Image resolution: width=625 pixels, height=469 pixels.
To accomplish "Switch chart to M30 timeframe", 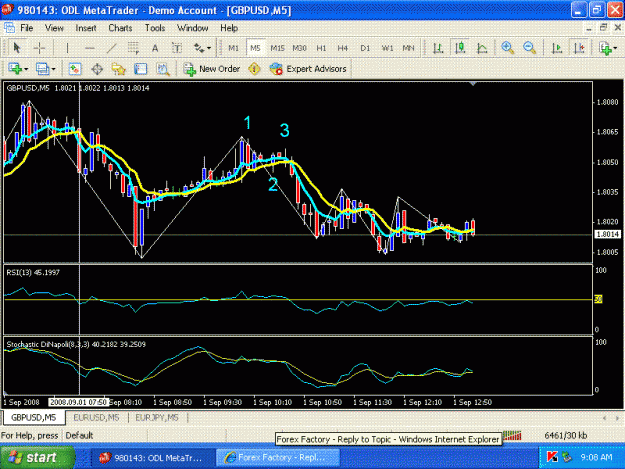I will click(x=299, y=48).
